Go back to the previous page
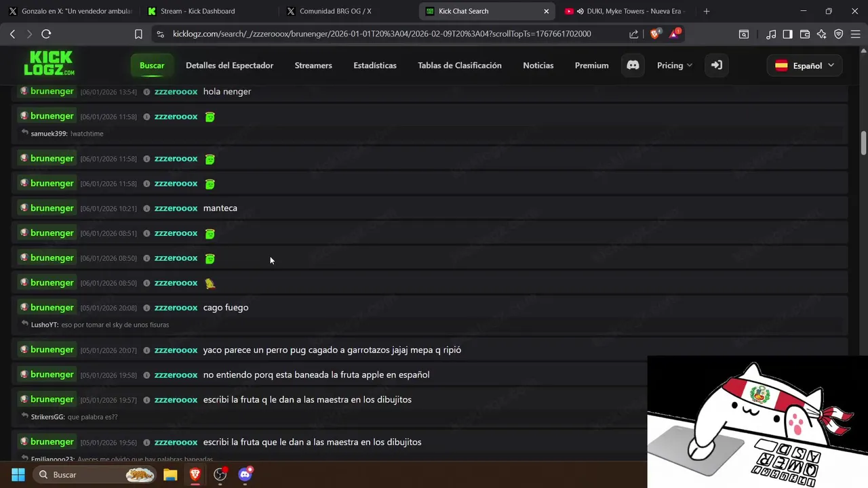Image resolution: width=868 pixels, height=488 pixels. tap(12, 34)
